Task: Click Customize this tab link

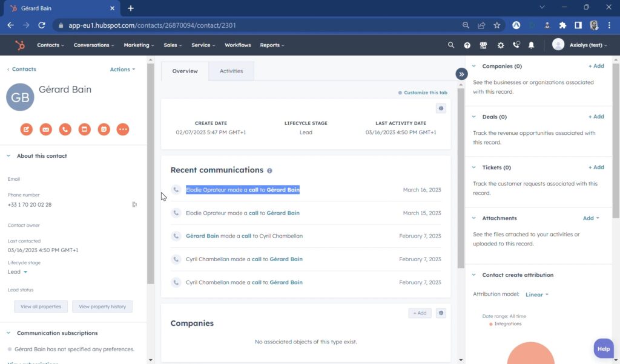Action: 423,93
